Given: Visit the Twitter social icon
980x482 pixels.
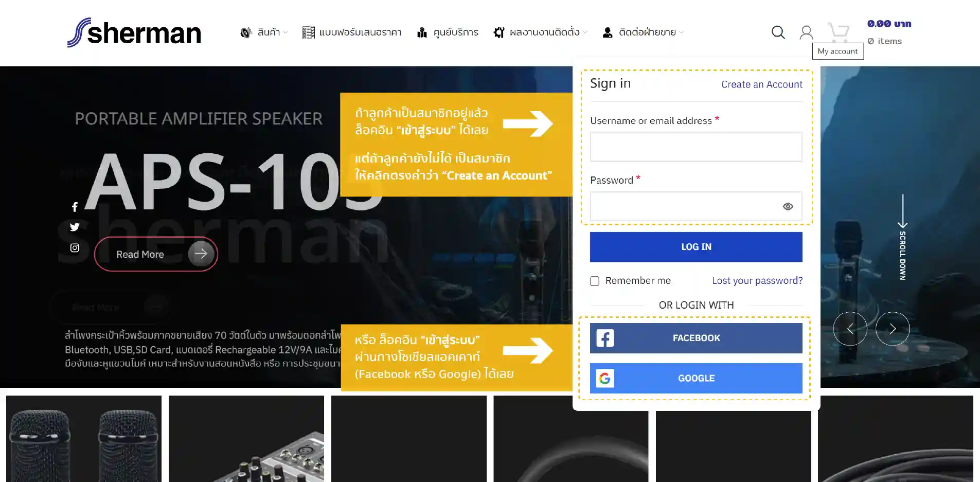Looking at the screenshot, I should [x=75, y=227].
